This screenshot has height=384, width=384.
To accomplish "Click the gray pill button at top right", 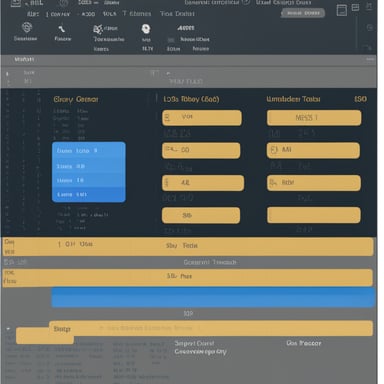I will tap(303, 13).
